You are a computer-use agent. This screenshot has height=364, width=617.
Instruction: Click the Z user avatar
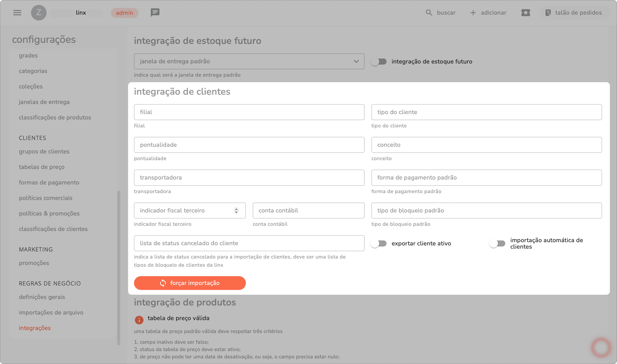38,13
